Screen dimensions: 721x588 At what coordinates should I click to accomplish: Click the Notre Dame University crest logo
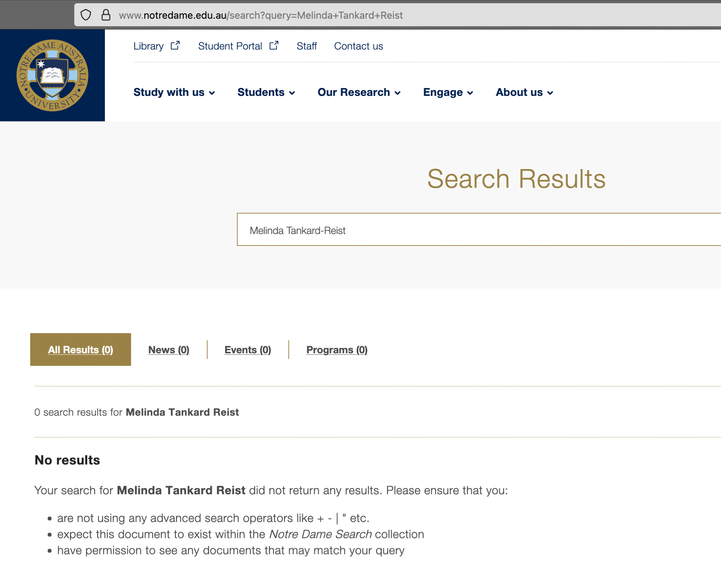coord(53,75)
